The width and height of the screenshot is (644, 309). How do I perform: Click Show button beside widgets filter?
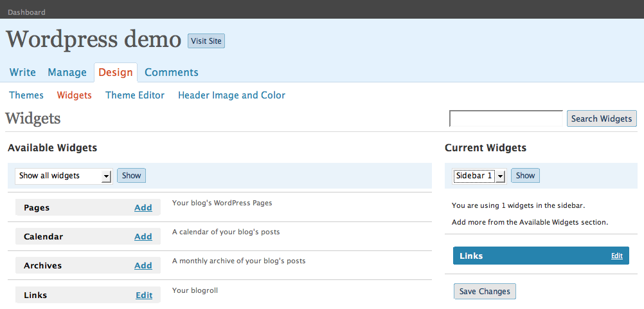click(131, 176)
